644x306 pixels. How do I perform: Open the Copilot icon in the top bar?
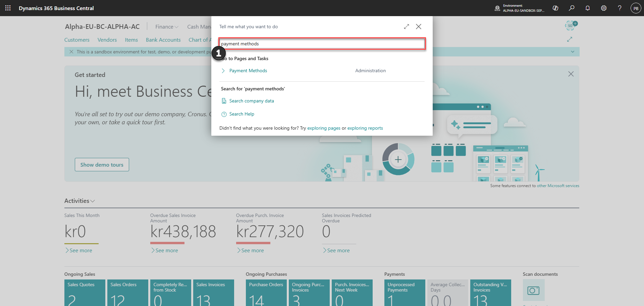tap(555, 8)
